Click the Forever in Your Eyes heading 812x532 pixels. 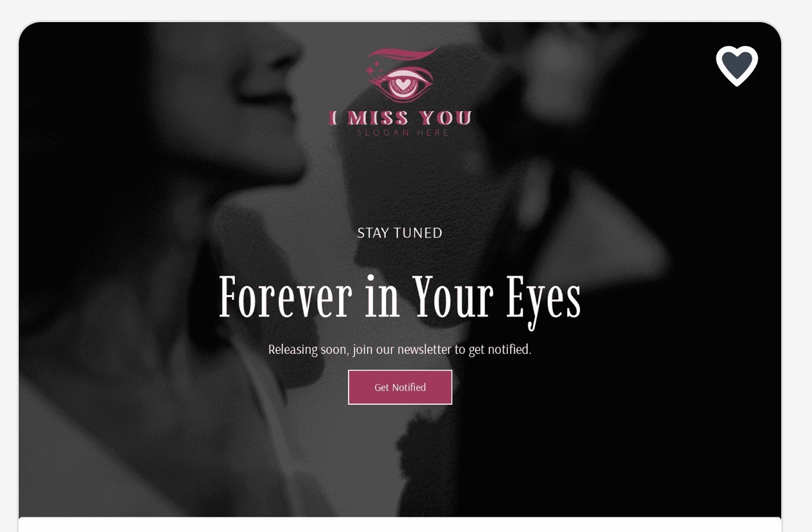click(400, 298)
